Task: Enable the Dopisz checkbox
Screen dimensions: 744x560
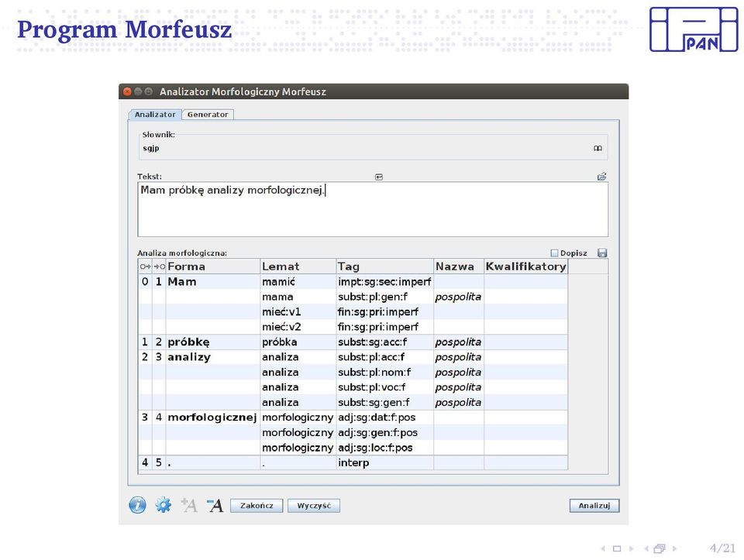Action: [554, 253]
